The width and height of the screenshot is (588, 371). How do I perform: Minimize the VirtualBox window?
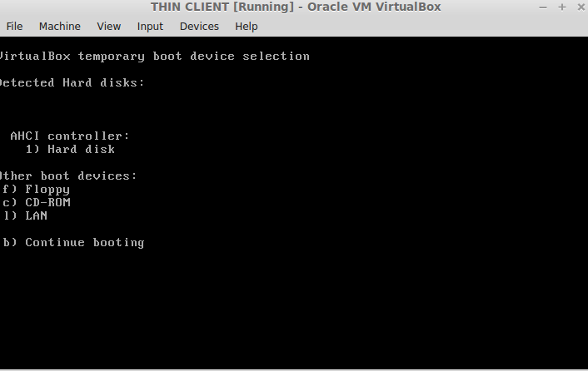543,7
